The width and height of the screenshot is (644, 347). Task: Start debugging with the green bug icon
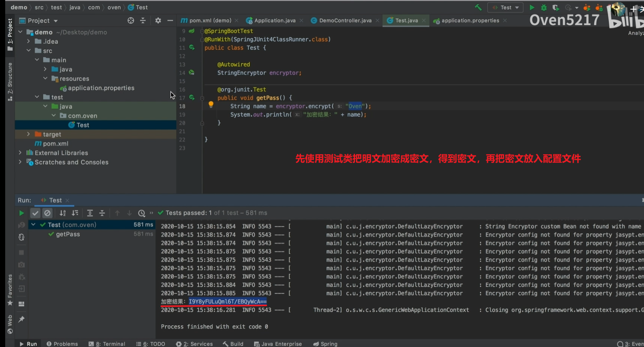[x=544, y=7]
